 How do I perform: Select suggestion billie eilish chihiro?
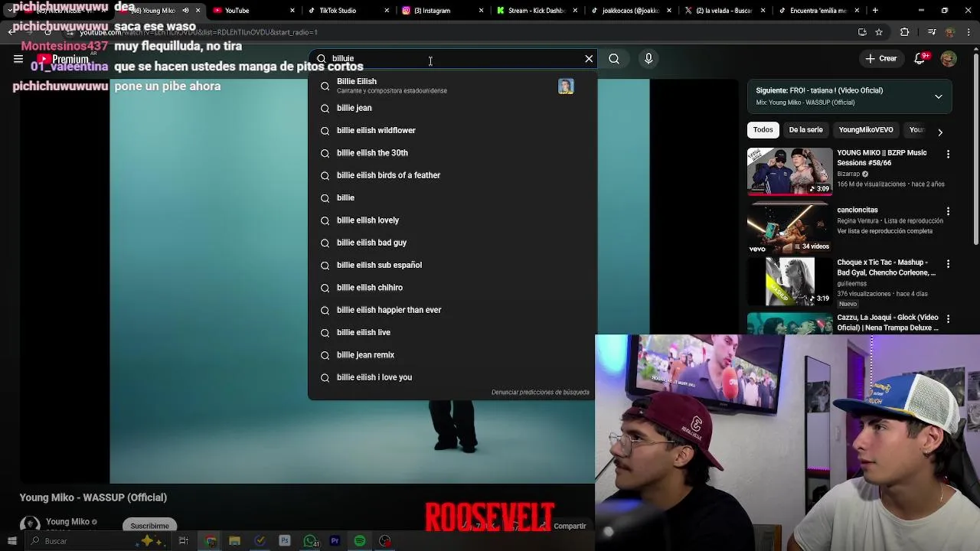[452, 288]
